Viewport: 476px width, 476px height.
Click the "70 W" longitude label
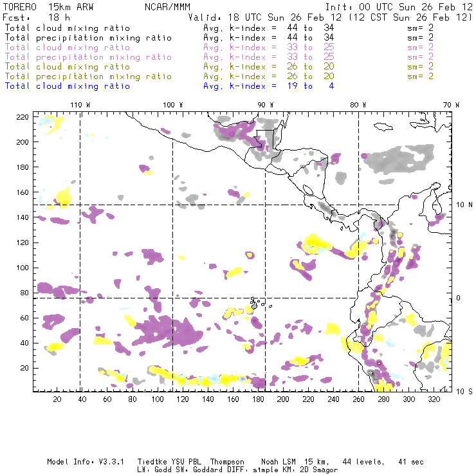coord(451,105)
